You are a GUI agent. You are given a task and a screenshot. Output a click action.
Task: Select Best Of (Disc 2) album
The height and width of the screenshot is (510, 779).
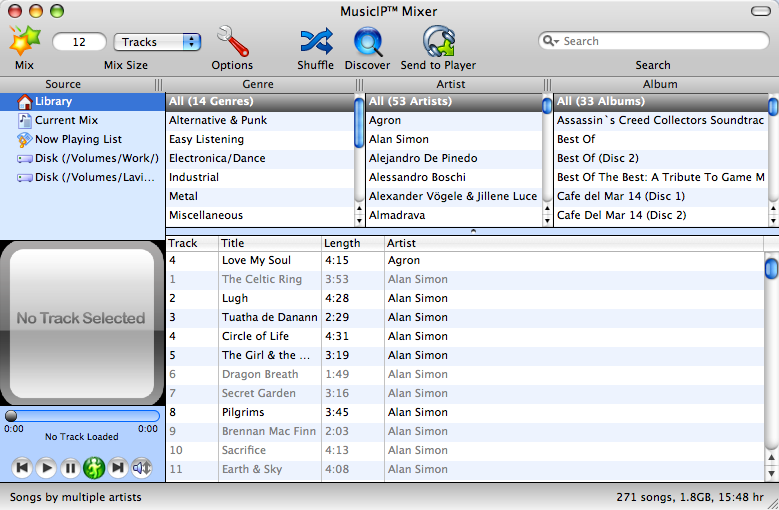[661, 158]
